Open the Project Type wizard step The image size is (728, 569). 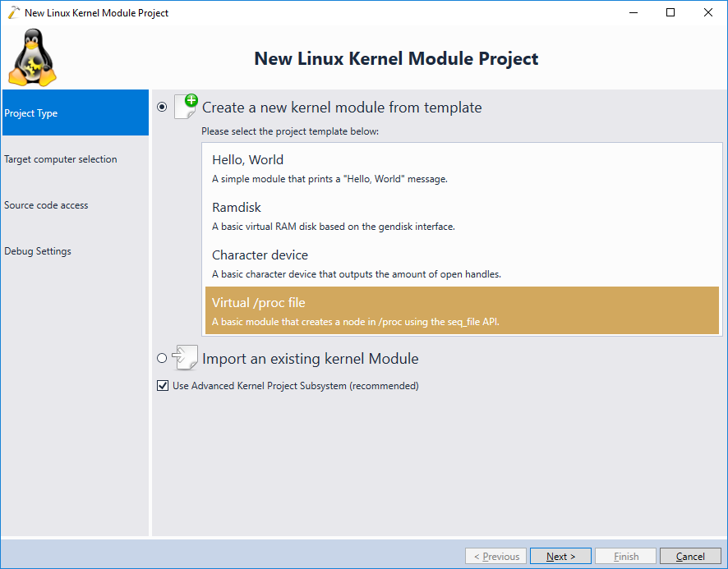click(x=76, y=112)
